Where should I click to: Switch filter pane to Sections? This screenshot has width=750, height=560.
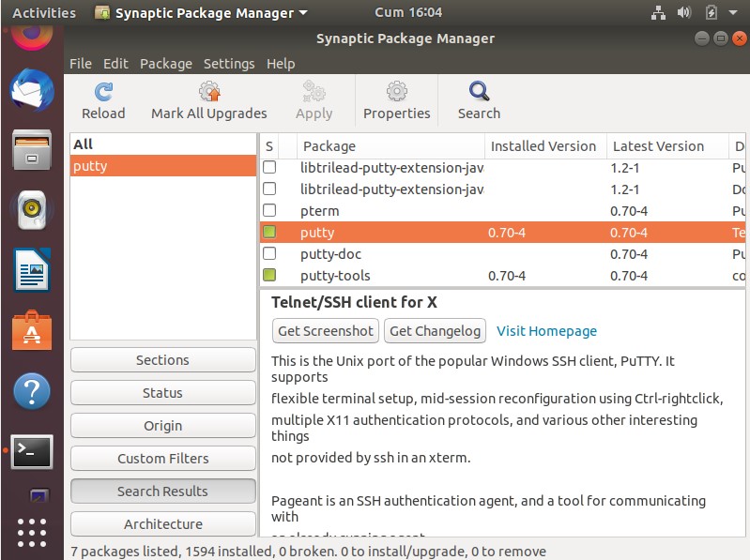162,360
